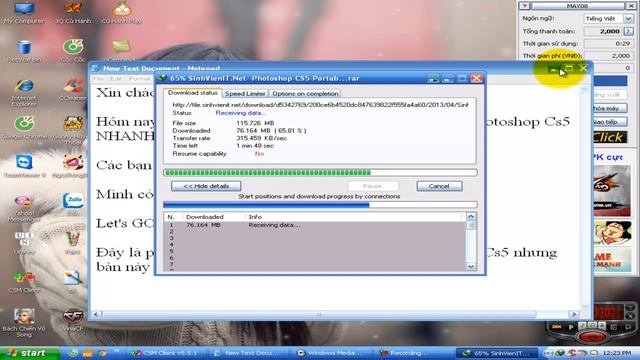
Task: Click IDM title bar tray icon
Action: [433, 78]
